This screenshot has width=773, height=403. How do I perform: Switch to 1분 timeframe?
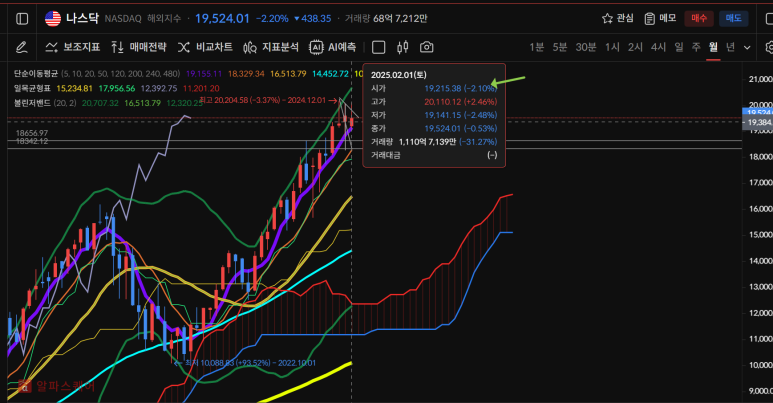click(x=536, y=47)
